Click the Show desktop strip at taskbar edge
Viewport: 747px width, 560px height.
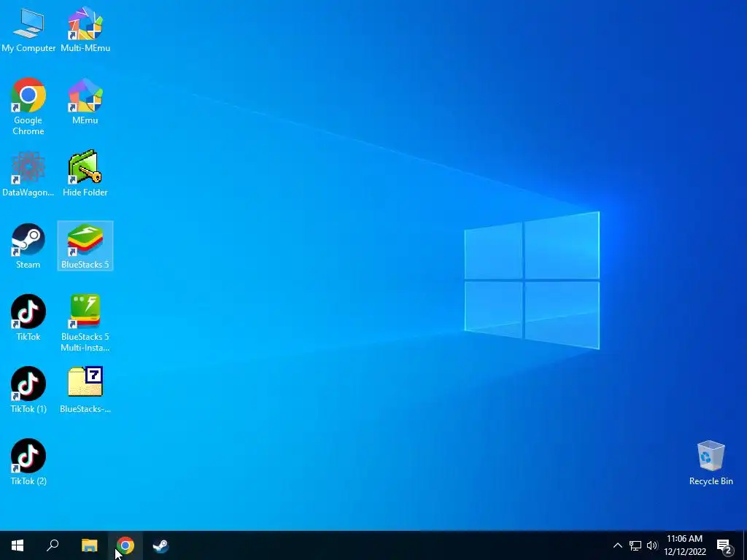pyautogui.click(x=745, y=545)
